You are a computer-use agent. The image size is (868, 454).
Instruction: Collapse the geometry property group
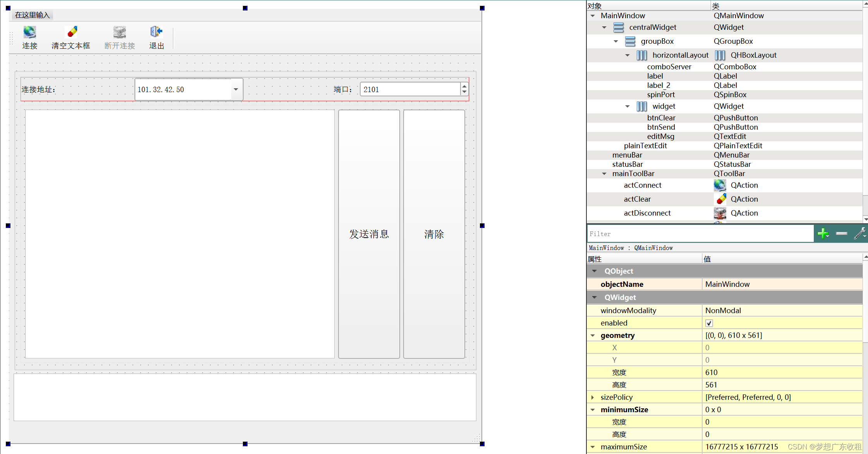click(x=593, y=336)
